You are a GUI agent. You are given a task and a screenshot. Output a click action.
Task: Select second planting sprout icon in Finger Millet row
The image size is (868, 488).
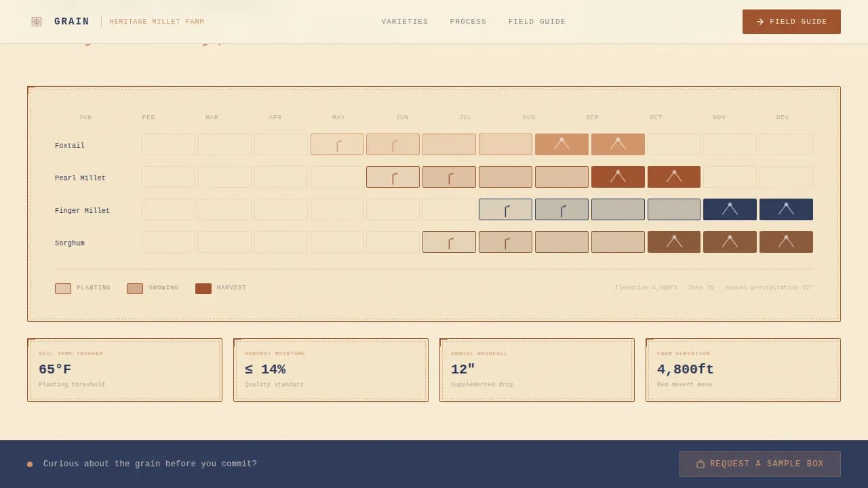click(x=564, y=210)
